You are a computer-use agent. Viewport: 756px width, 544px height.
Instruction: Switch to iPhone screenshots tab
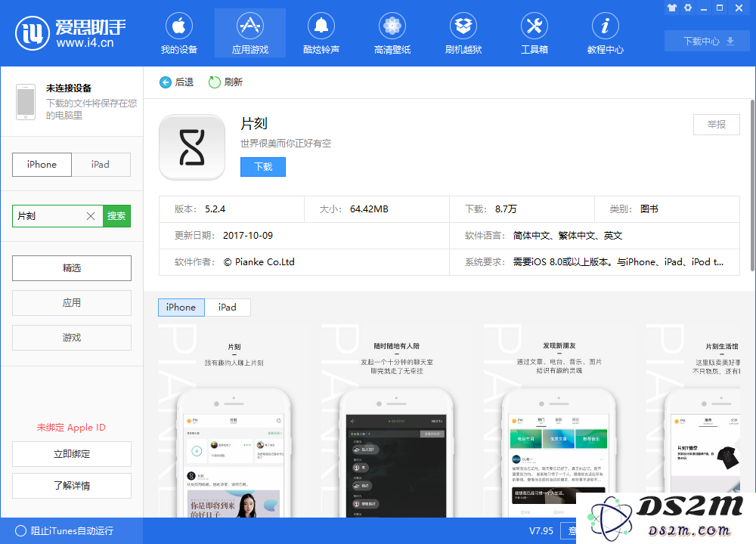click(x=181, y=308)
